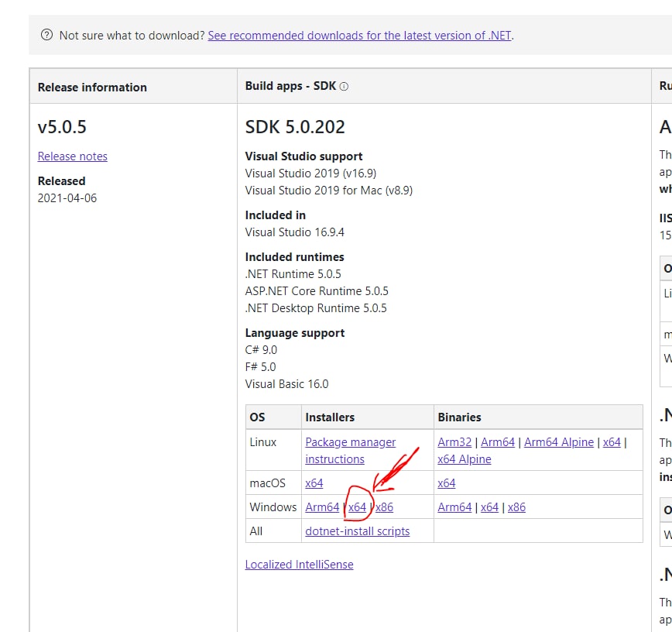The height and width of the screenshot is (632, 672).
Task: Download Windows x64 binaries
Action: (489, 507)
